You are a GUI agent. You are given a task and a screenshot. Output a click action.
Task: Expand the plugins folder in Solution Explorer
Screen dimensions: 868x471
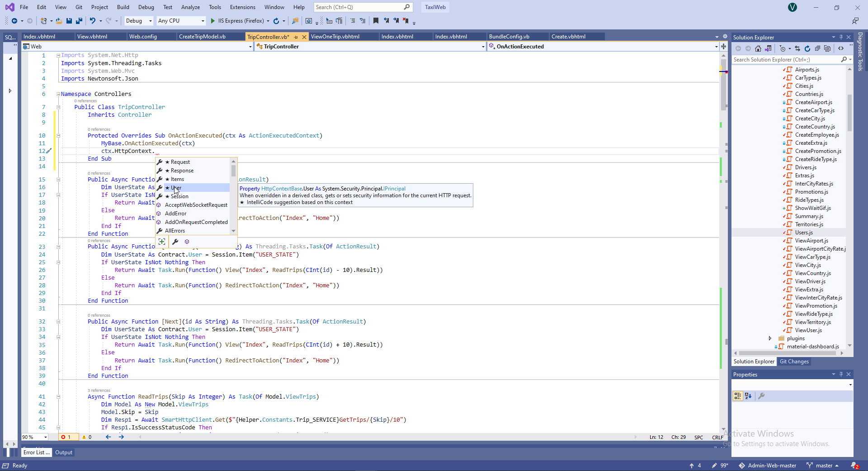coord(770,338)
